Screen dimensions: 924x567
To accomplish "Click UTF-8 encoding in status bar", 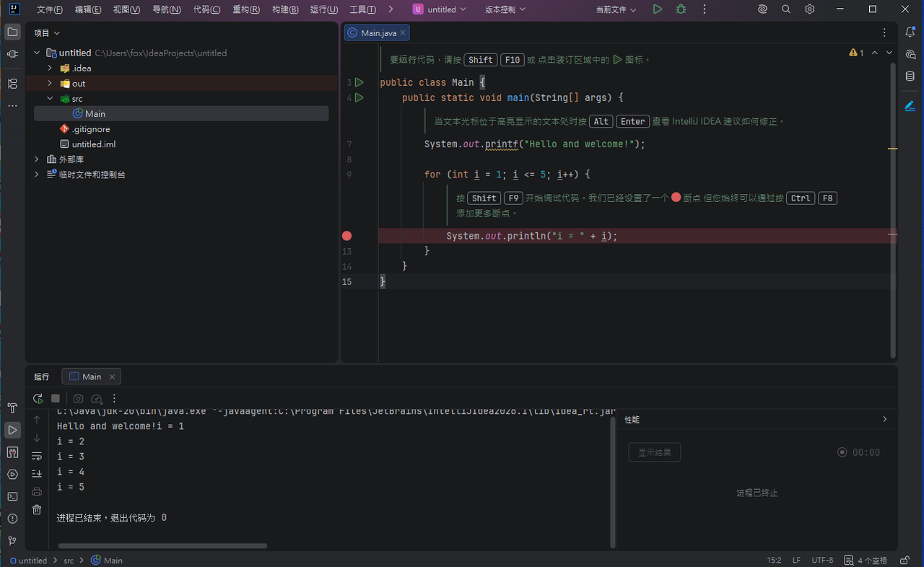I will (x=822, y=561).
